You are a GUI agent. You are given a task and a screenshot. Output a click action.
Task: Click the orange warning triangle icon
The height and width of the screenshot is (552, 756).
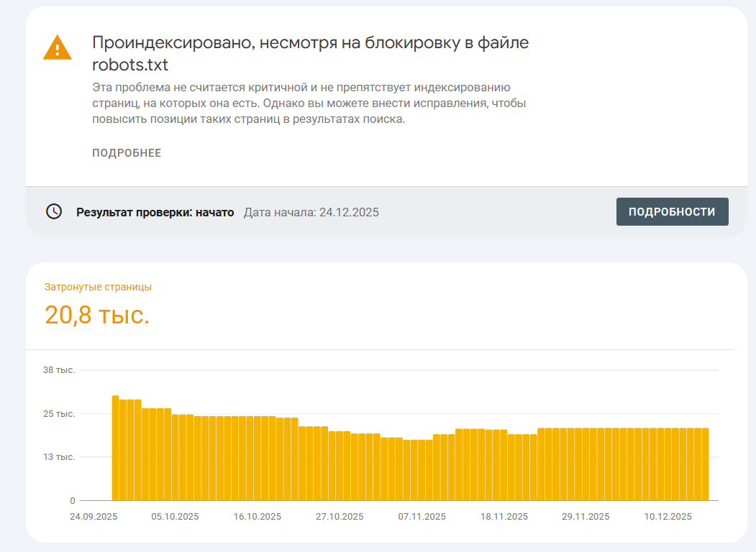point(58,47)
